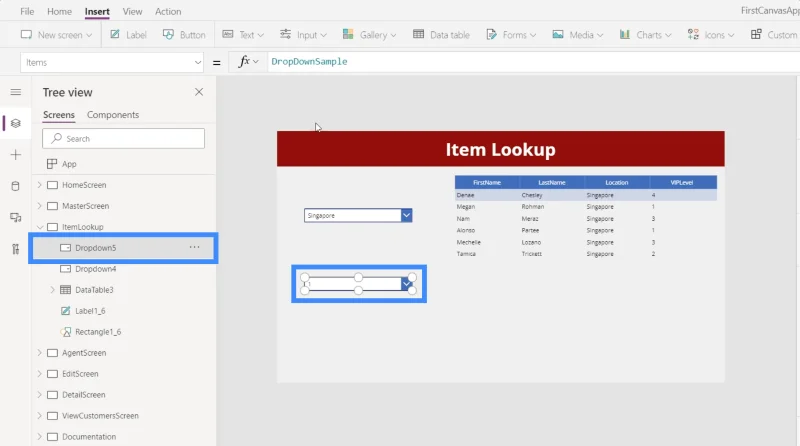Select the HomeScreen tree item
The width and height of the screenshot is (800, 446).
pos(84,185)
